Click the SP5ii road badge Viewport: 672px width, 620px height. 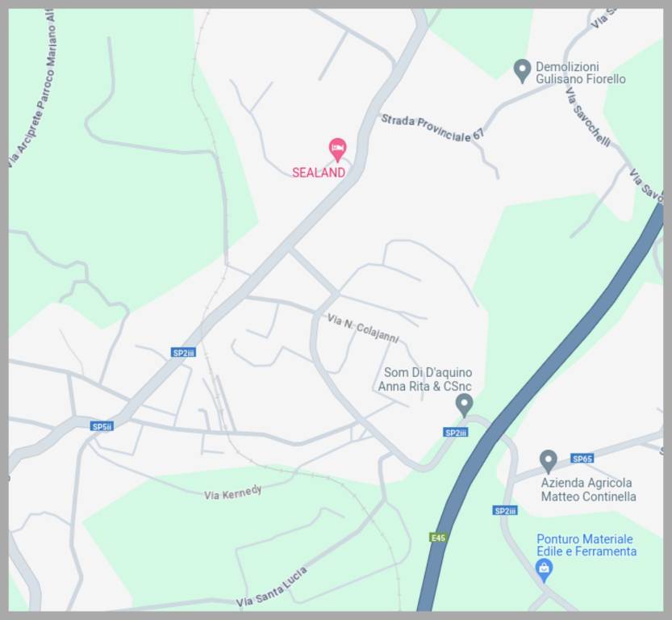point(102,426)
